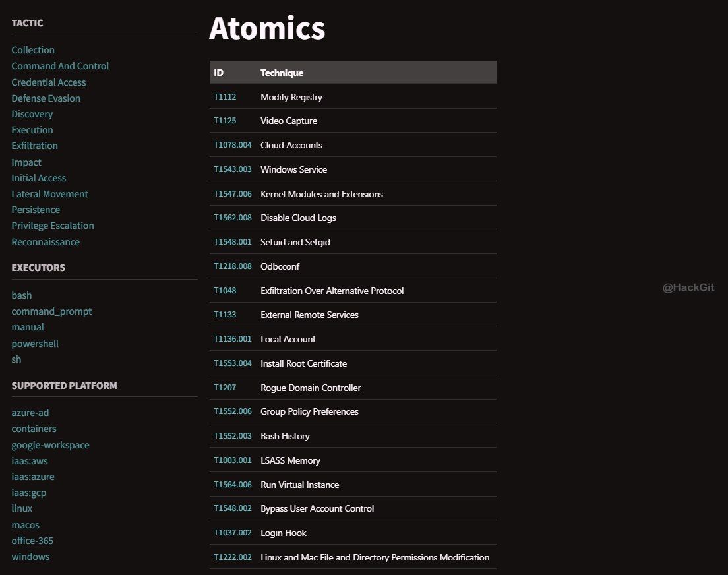The image size is (728, 575).
Task: Click the LSASS Memory technique text
Action: point(291,460)
